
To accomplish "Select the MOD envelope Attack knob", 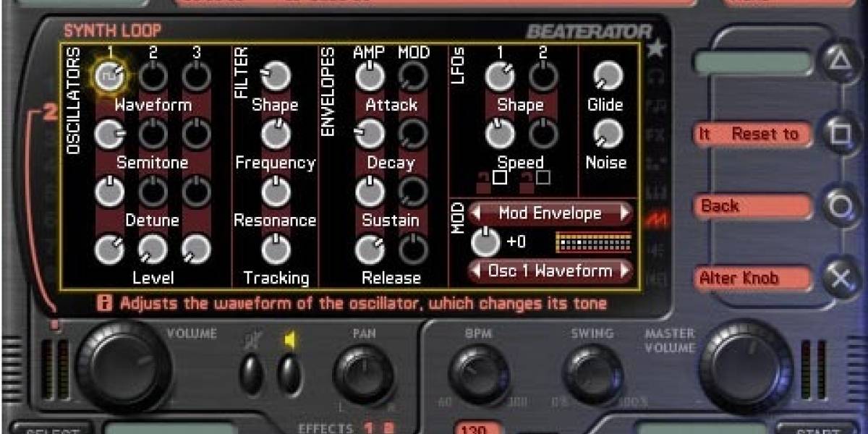I will 413,76.
